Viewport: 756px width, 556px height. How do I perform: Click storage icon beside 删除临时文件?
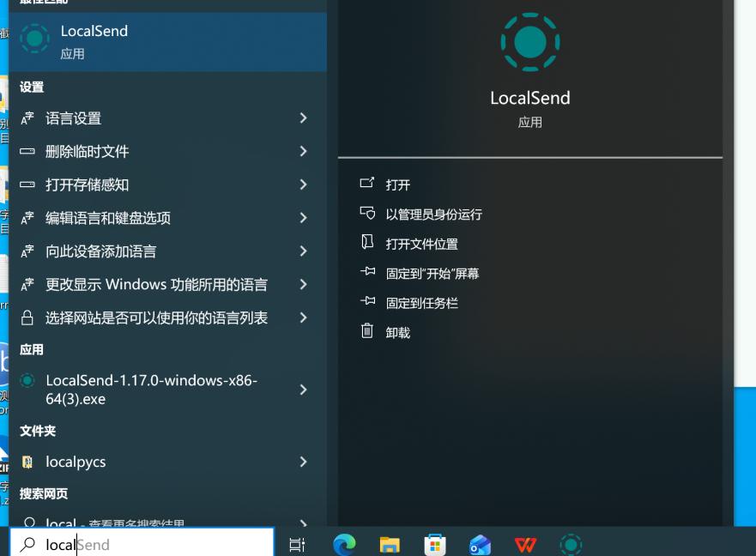(27, 151)
